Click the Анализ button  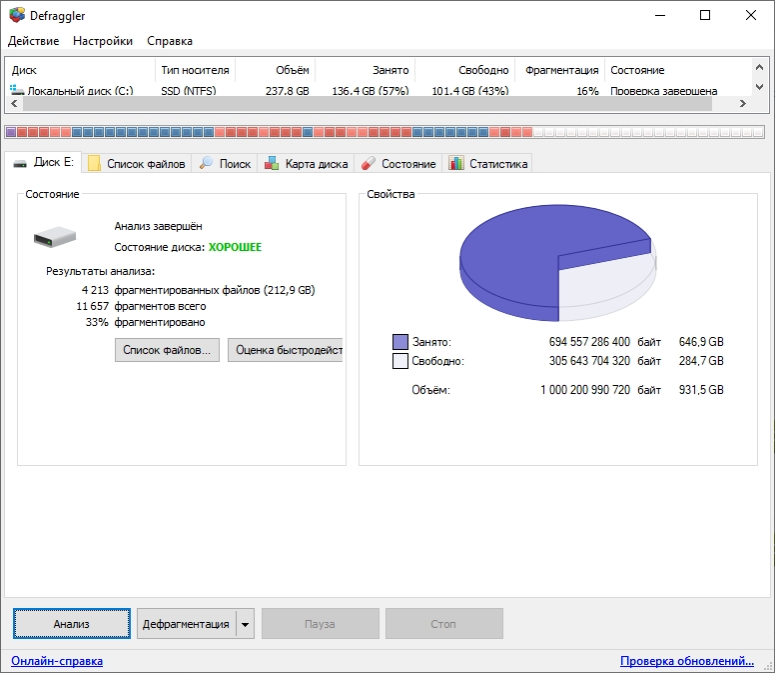[72, 624]
